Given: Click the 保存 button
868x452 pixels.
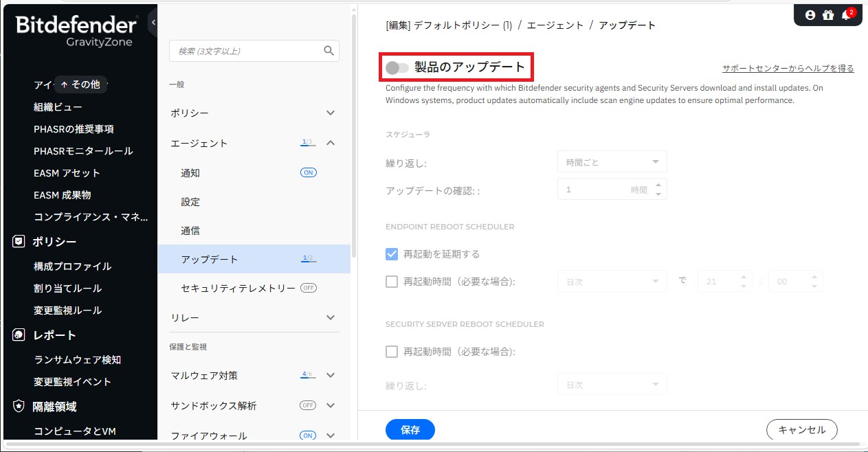Looking at the screenshot, I should 410,430.
